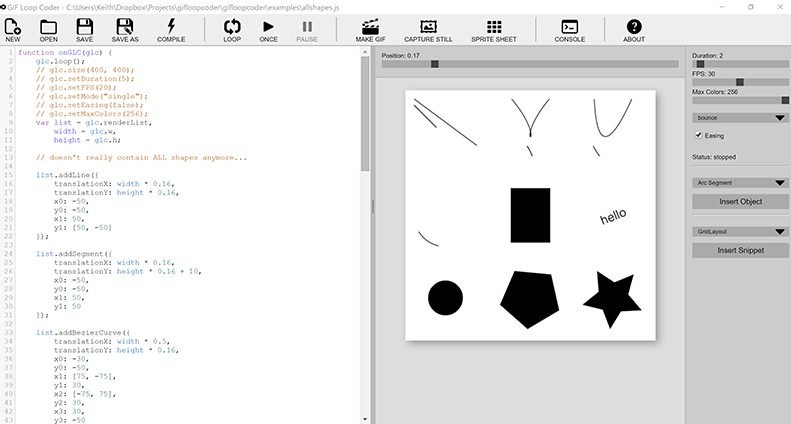Generate a sprite sheet
Viewport: 791px width, 424px height.
(494, 27)
